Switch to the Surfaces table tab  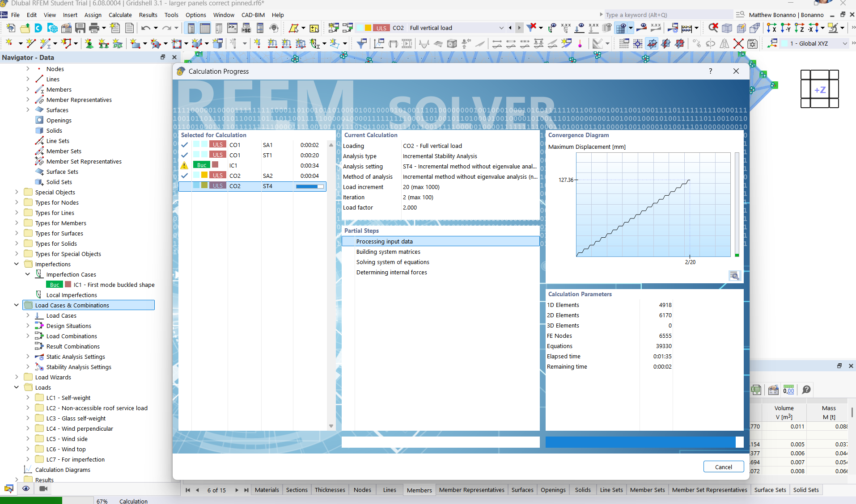[x=522, y=490]
